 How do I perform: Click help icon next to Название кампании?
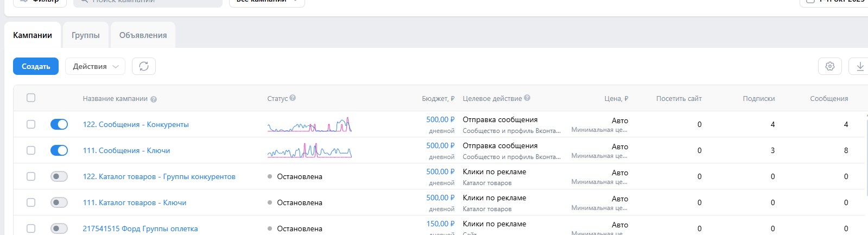pos(154,99)
